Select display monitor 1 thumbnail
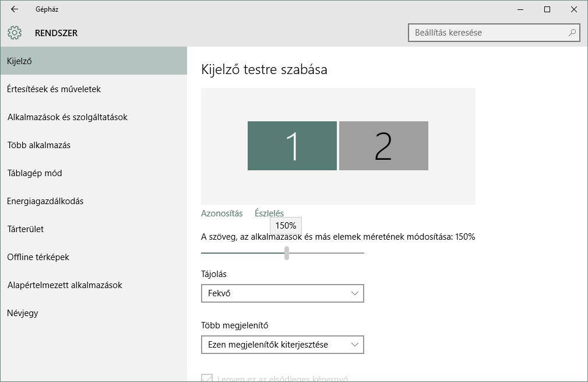Screen dimensions: 588x382 click(x=292, y=146)
